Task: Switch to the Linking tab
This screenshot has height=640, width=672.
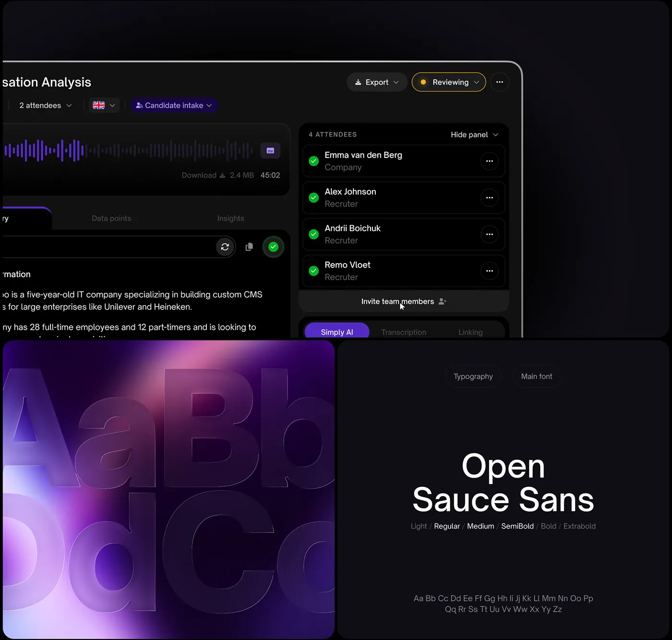Action: click(x=470, y=332)
